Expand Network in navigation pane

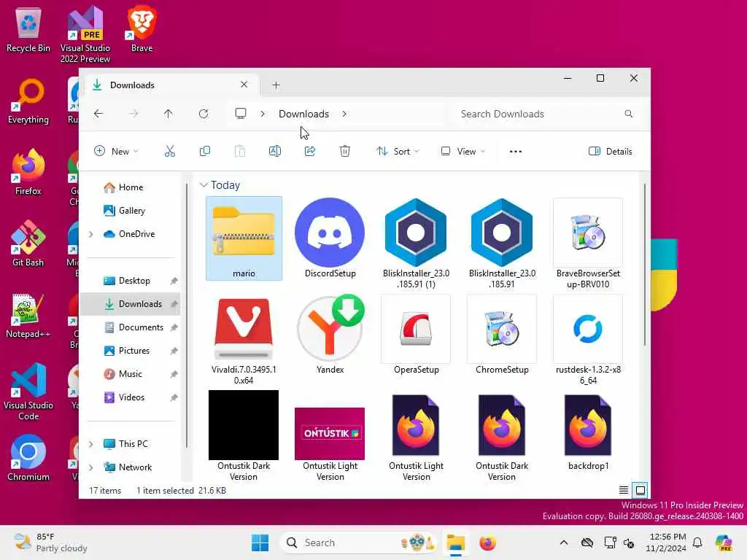coord(90,467)
